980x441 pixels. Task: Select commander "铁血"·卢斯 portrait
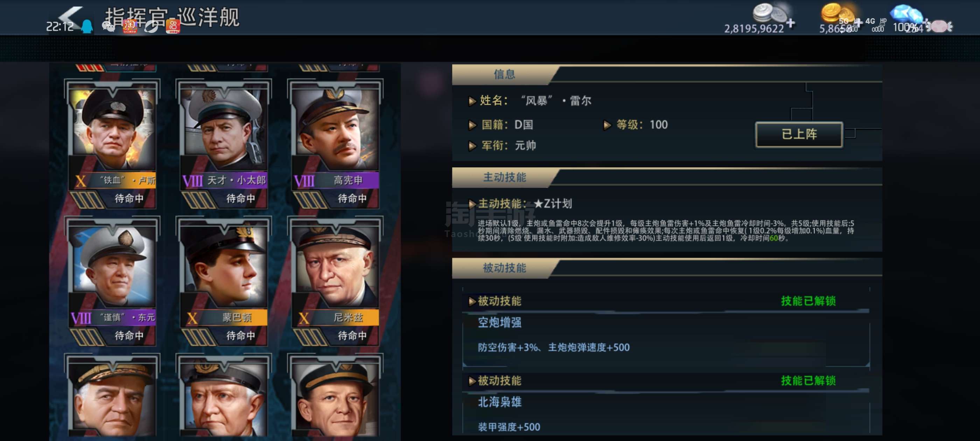point(112,129)
